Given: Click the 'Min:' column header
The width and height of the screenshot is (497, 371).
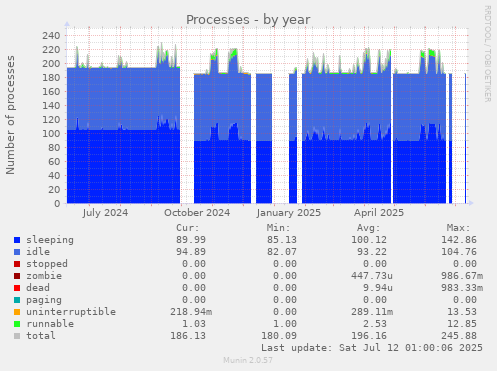Looking at the screenshot, I should [x=278, y=228].
